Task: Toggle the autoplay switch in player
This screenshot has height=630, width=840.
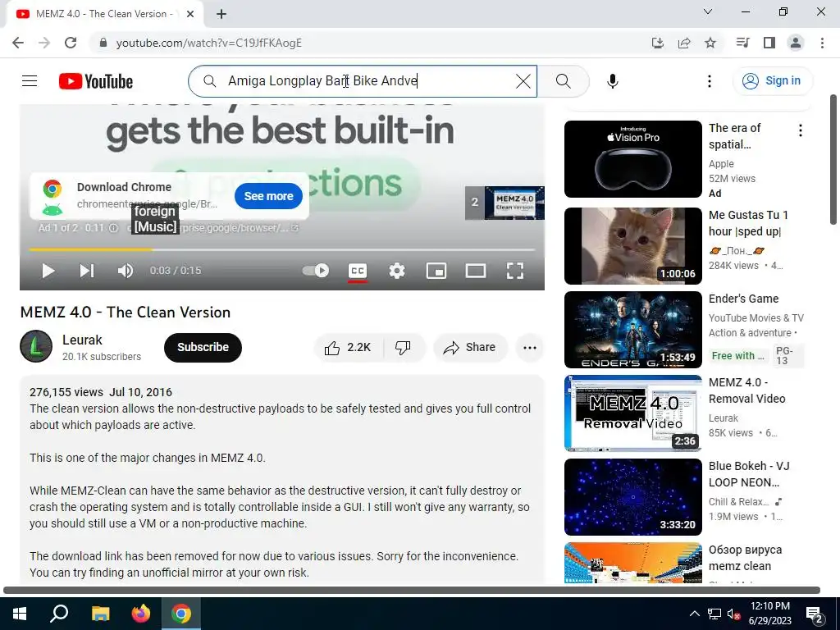Action: pos(316,271)
